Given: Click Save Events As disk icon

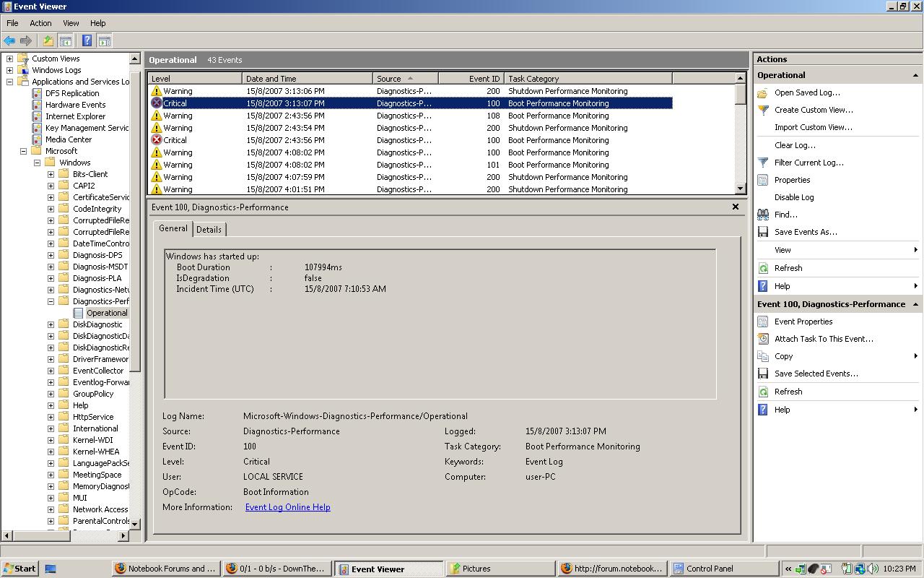Looking at the screenshot, I should [763, 232].
